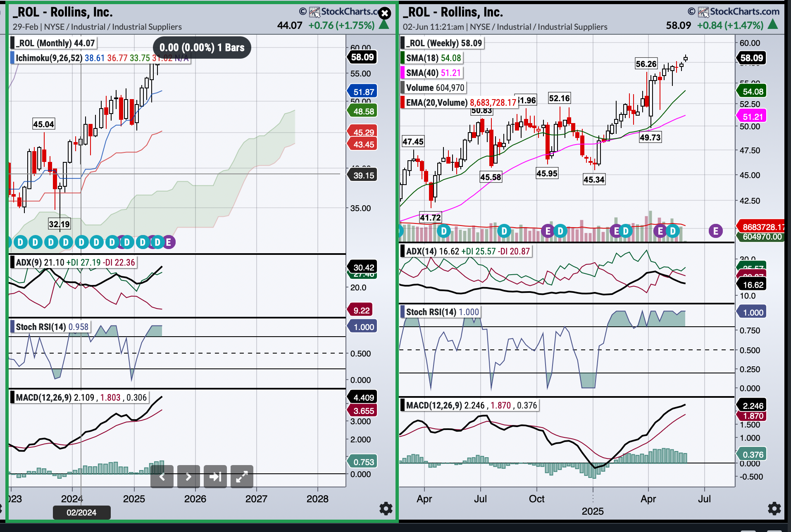Click the 32.19 low annotation on monthly chart
The height and width of the screenshot is (532, 791).
[59, 224]
